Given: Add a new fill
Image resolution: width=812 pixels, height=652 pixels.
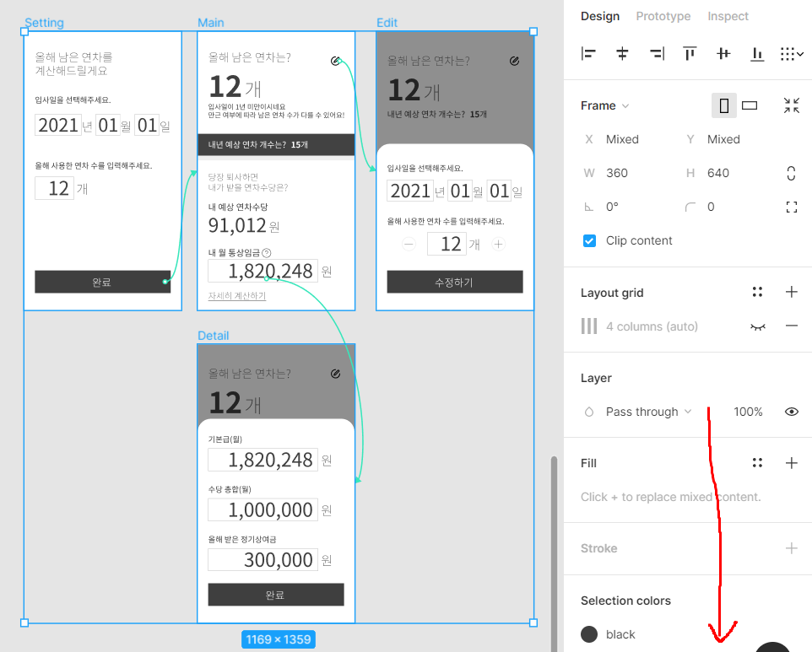Looking at the screenshot, I should [x=791, y=462].
